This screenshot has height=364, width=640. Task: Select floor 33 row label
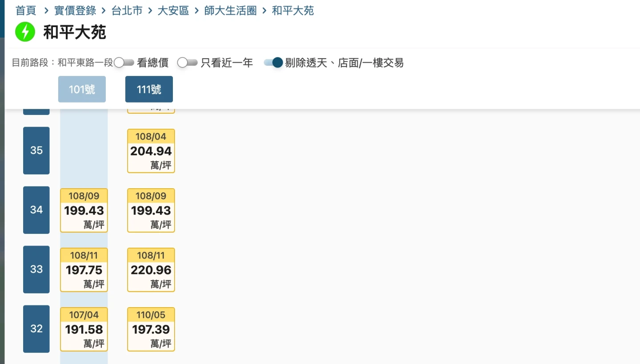click(x=36, y=269)
